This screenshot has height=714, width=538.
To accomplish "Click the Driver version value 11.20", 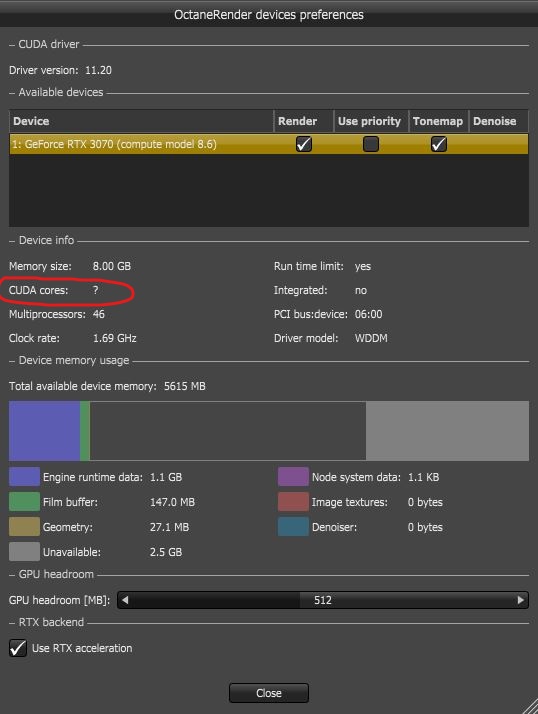I will pos(98,70).
